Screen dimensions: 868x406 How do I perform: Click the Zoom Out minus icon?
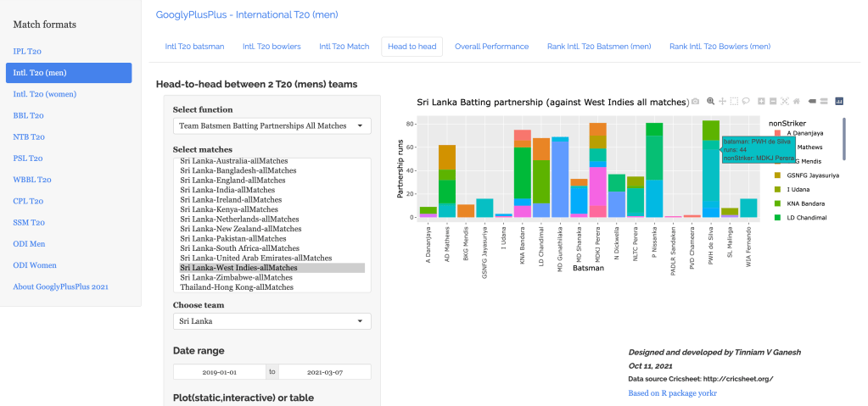click(774, 101)
